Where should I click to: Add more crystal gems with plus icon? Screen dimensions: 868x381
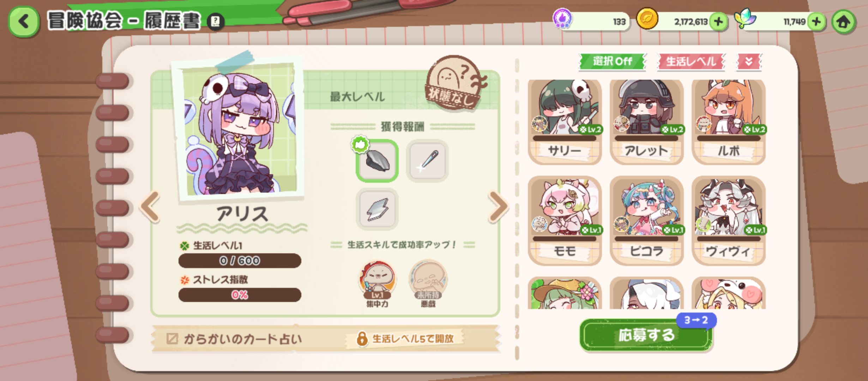coord(816,22)
